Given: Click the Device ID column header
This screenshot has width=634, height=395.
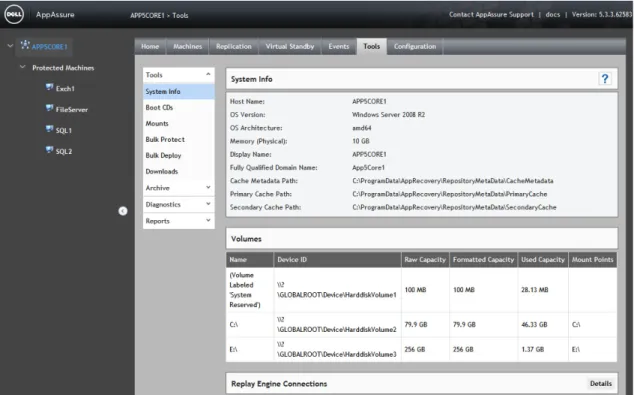Looking at the screenshot, I should (337, 260).
